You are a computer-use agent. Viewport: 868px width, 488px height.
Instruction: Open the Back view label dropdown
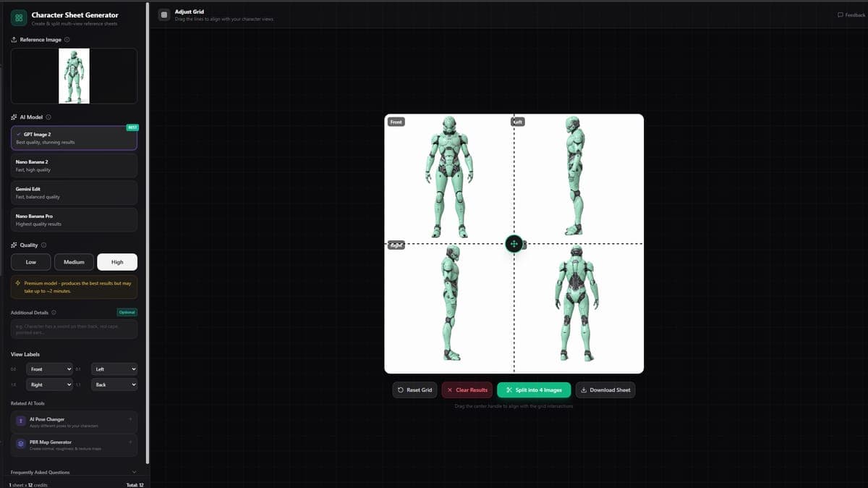pos(114,384)
